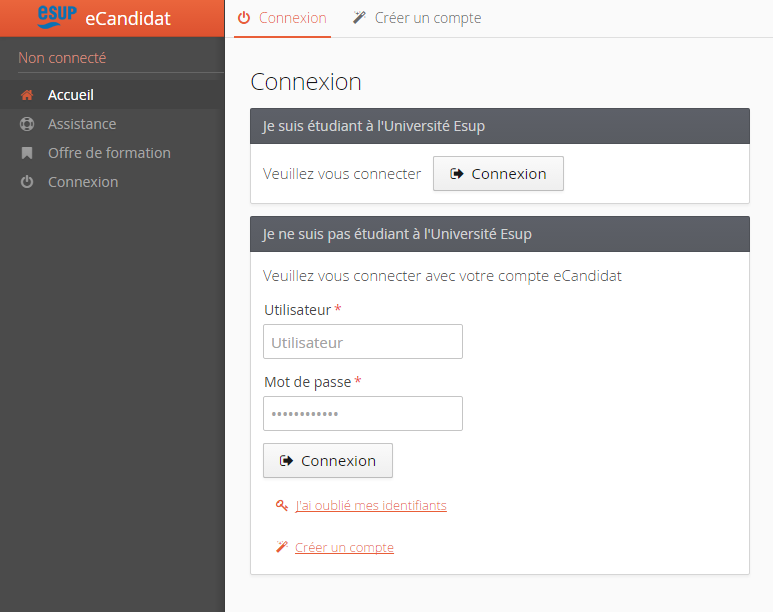Image resolution: width=773 pixels, height=612 pixels.
Task: Go to Accueil in the sidebar
Action: pos(71,95)
